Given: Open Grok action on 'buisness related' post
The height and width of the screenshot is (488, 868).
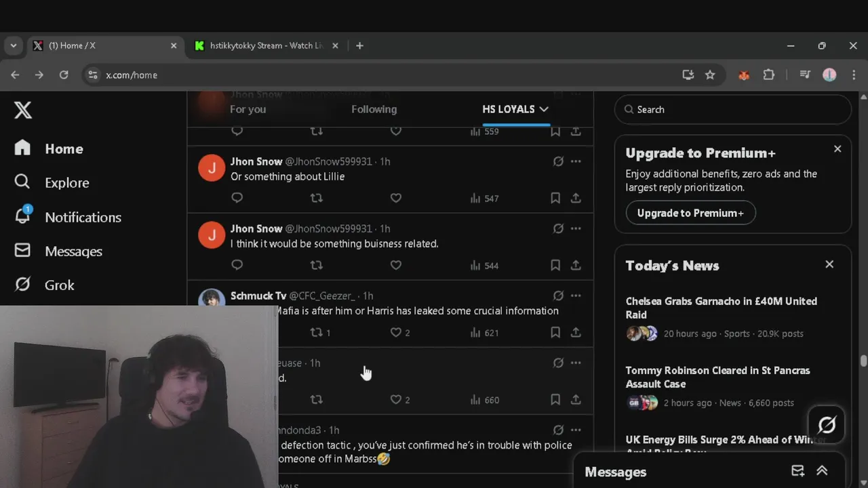Looking at the screenshot, I should pos(558,228).
